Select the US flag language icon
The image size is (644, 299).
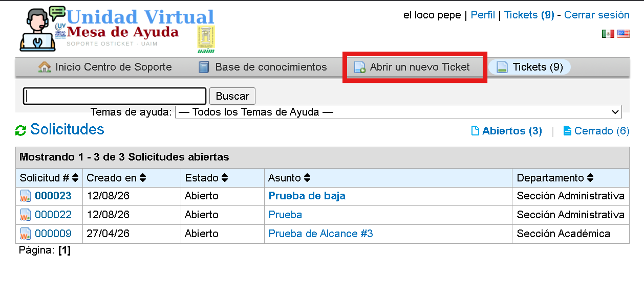pos(623,34)
